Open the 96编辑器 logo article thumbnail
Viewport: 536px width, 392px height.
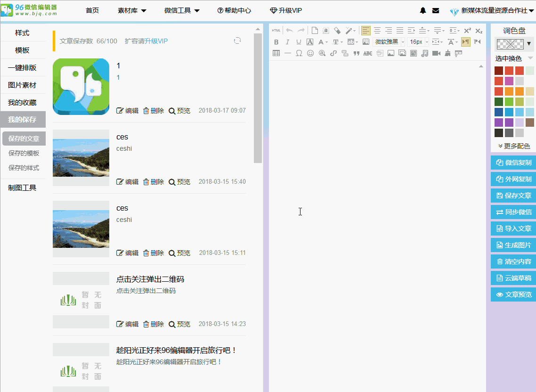[81, 87]
